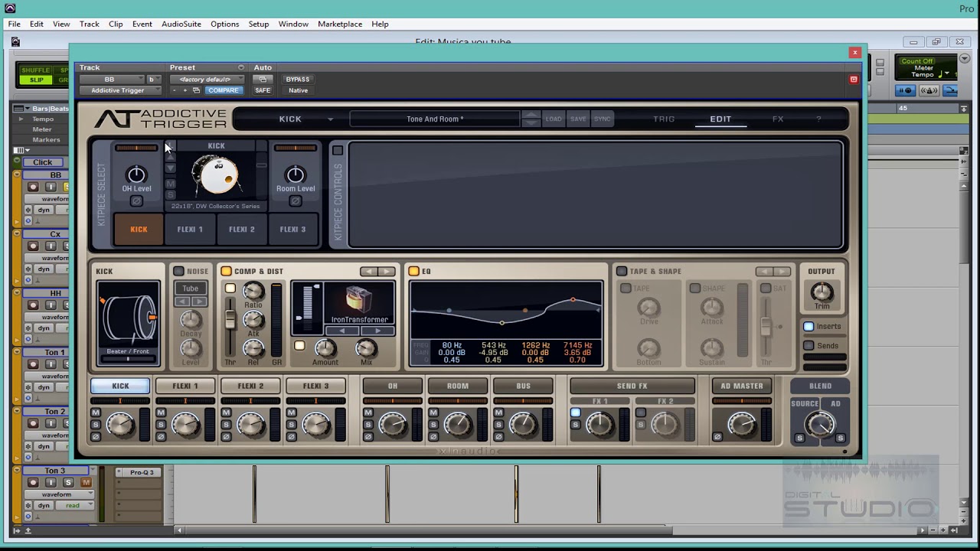Switch to previous distortion type before IronTransformer
Screen dimensions: 980x551
point(341,331)
